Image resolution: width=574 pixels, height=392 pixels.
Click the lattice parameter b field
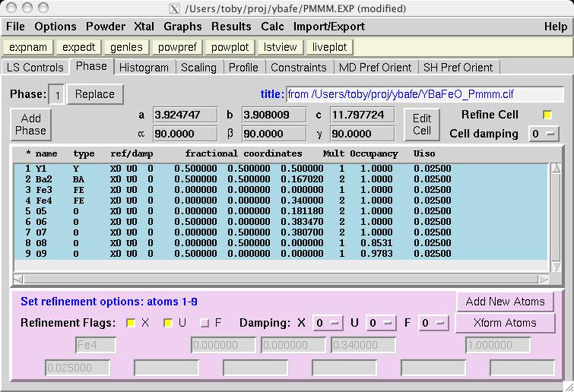click(274, 115)
